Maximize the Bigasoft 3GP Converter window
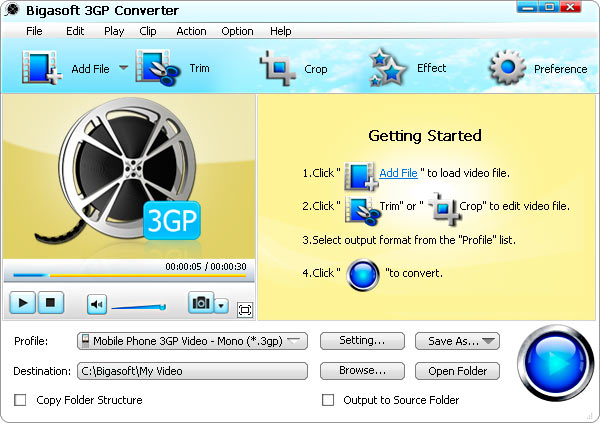Image resolution: width=600 pixels, height=423 pixels. pyautogui.click(x=549, y=7)
